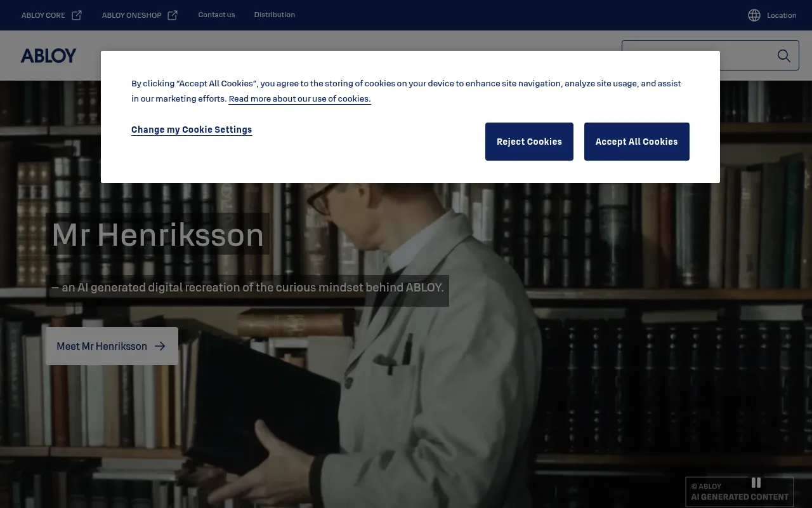Click the search magnifier icon
This screenshot has width=812, height=508.
784,56
